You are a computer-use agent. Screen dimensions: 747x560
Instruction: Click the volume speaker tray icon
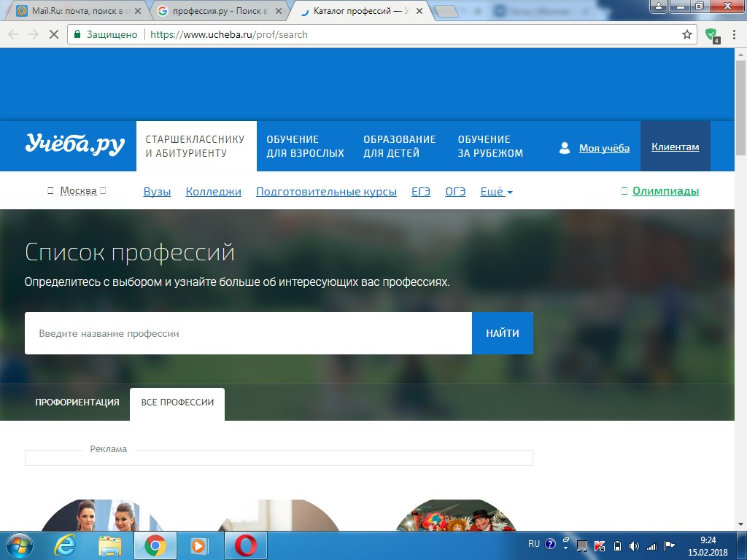coord(634,545)
